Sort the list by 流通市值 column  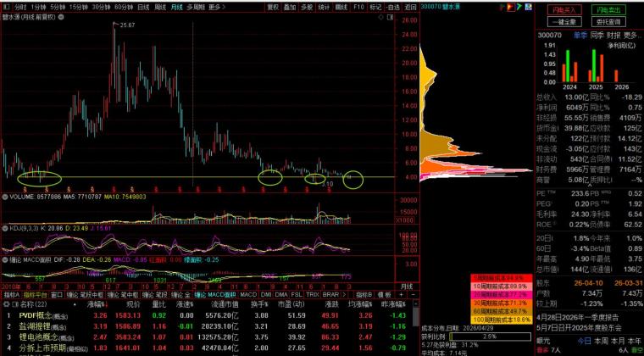225,305
